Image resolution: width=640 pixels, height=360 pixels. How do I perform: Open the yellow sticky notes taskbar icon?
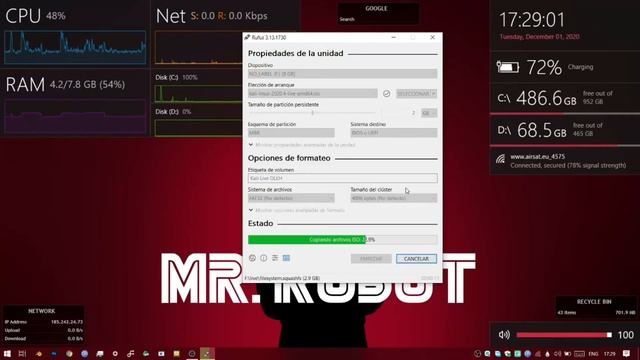176,353
